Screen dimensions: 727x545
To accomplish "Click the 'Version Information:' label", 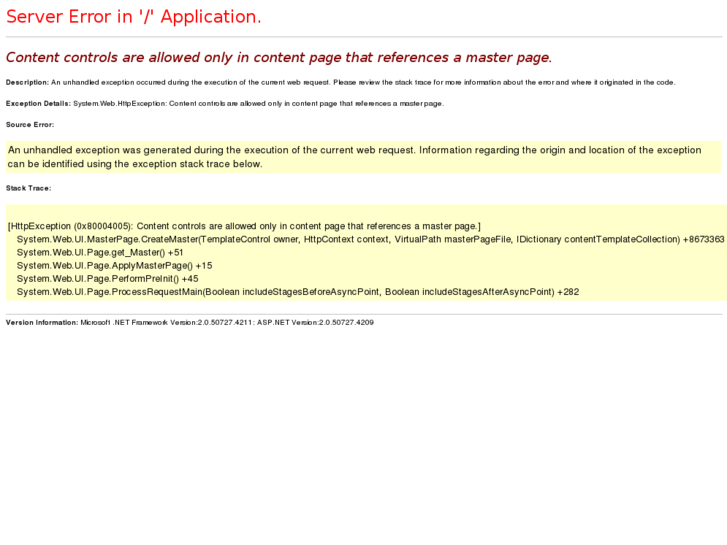I will tap(42, 323).
